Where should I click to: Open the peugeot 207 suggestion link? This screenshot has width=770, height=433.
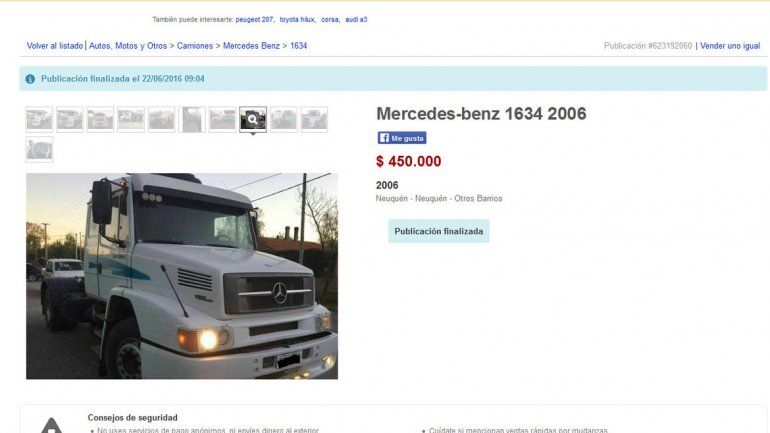click(x=254, y=20)
